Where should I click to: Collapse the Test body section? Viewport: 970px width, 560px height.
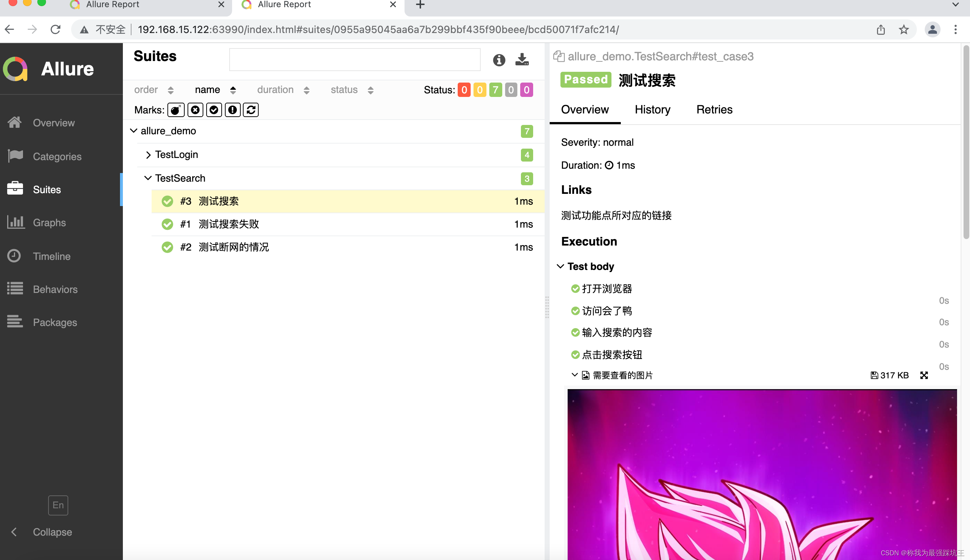point(560,266)
